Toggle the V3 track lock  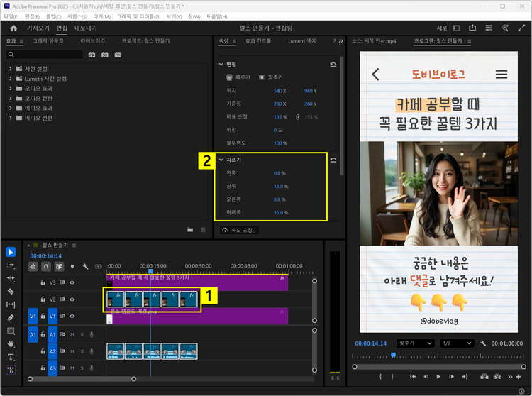tap(43, 282)
